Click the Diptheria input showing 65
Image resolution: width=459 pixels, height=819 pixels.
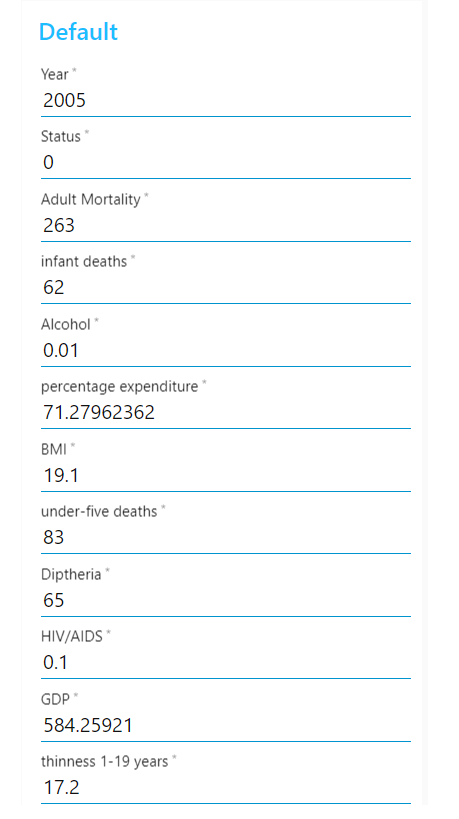[226, 600]
